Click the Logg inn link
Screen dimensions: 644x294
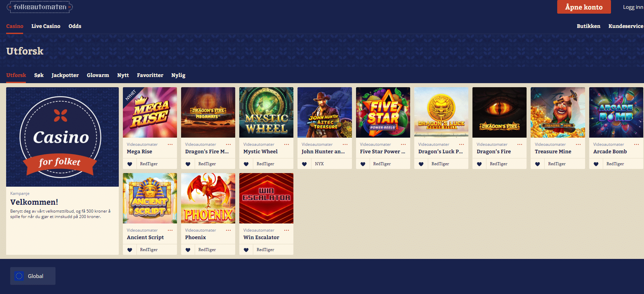click(x=633, y=7)
